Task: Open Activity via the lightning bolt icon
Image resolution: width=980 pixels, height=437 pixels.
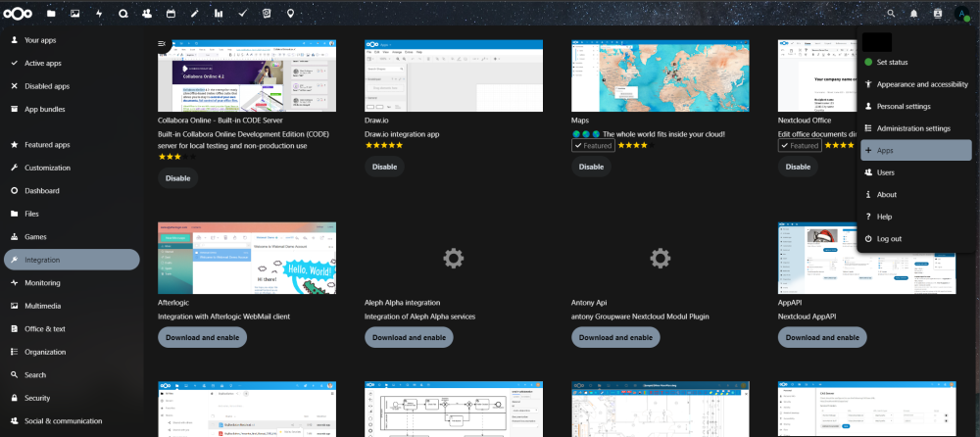Action: (99, 13)
